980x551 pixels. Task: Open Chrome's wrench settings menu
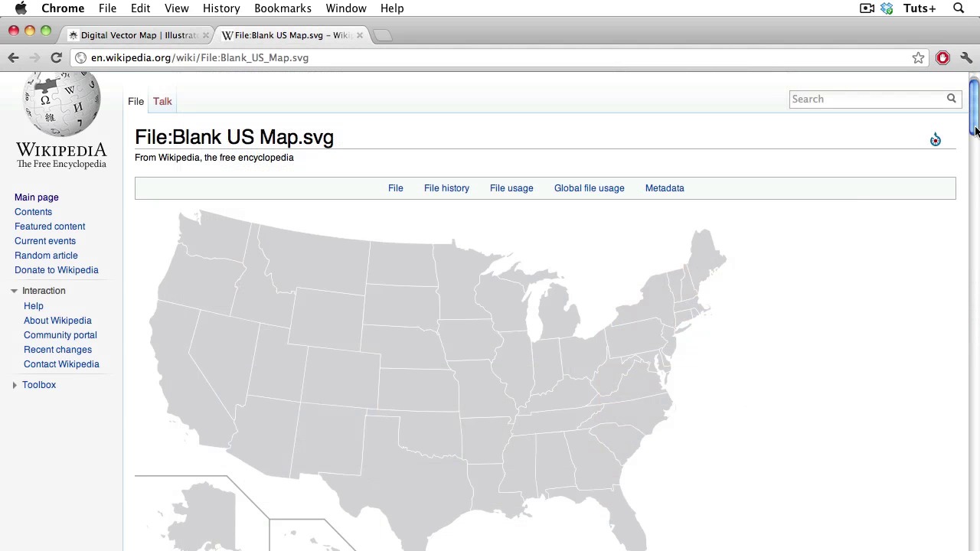pos(966,58)
